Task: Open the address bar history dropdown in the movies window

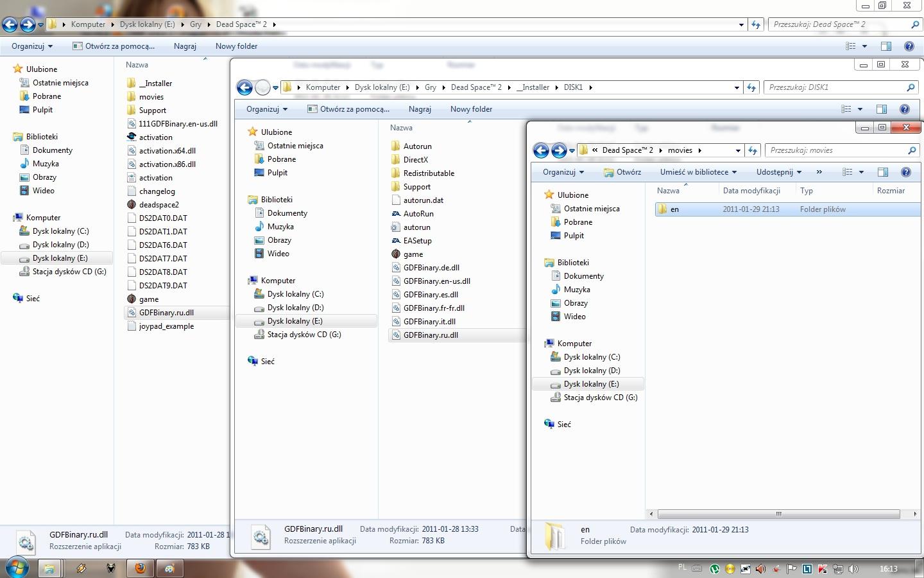Action: point(738,150)
